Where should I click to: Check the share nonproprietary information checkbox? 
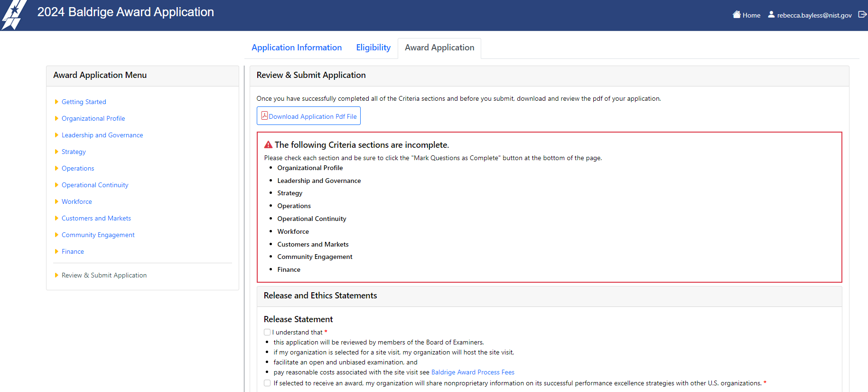pos(267,383)
